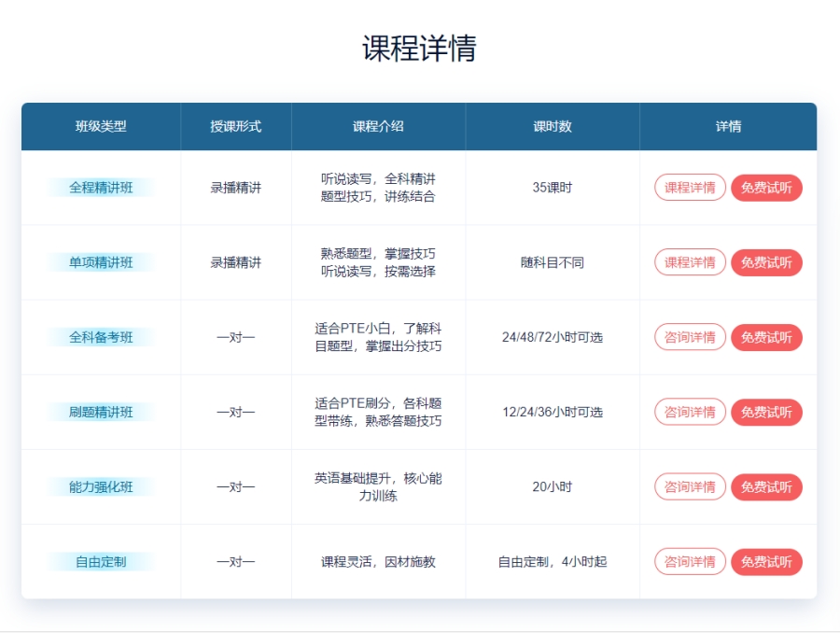Click the 刷题精讲班 class label
Image resolution: width=840 pixels, height=633 pixels.
tap(101, 412)
